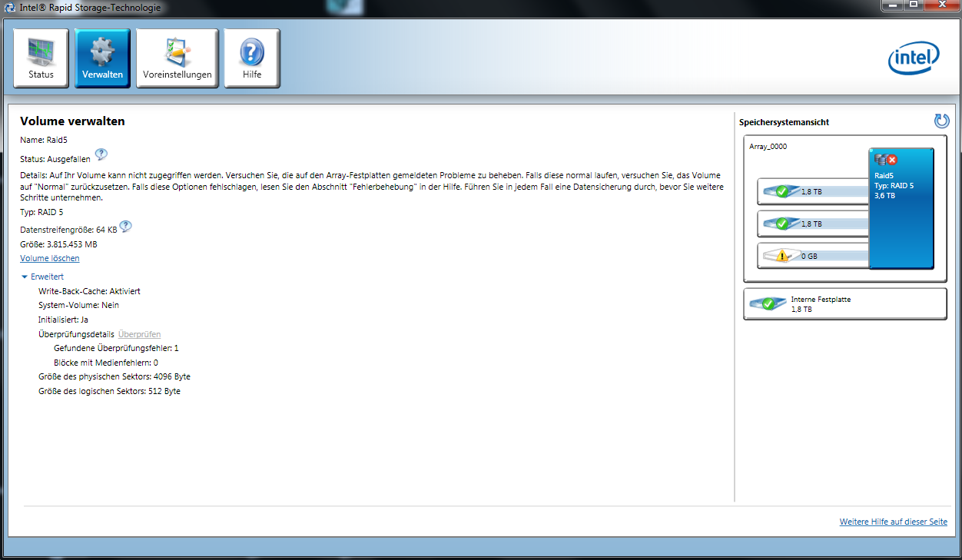Click the application icon in the title bar
This screenshot has width=962, height=560.
click(x=8, y=8)
